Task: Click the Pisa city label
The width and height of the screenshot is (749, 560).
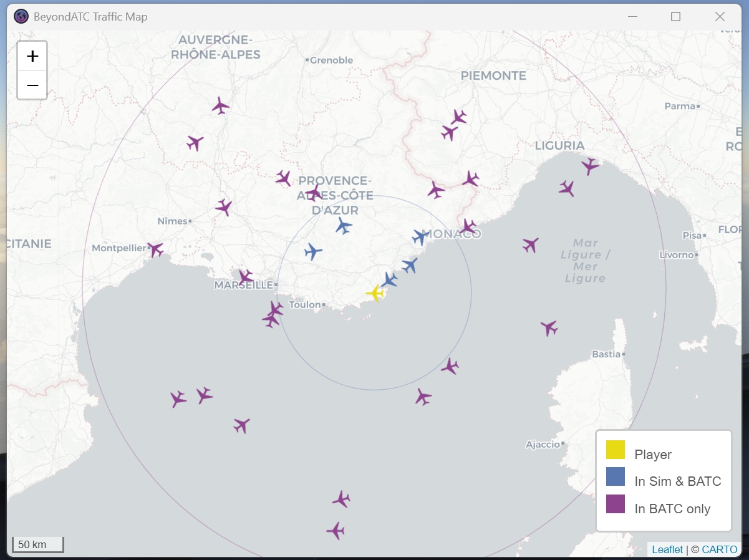Action: click(692, 236)
